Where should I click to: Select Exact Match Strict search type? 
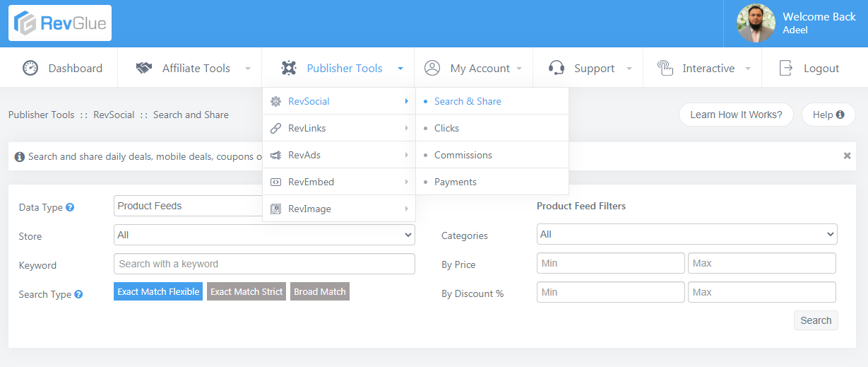coord(246,291)
